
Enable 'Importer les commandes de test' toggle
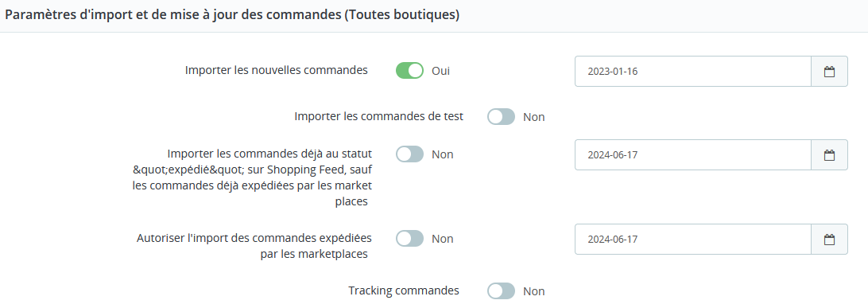point(501,117)
